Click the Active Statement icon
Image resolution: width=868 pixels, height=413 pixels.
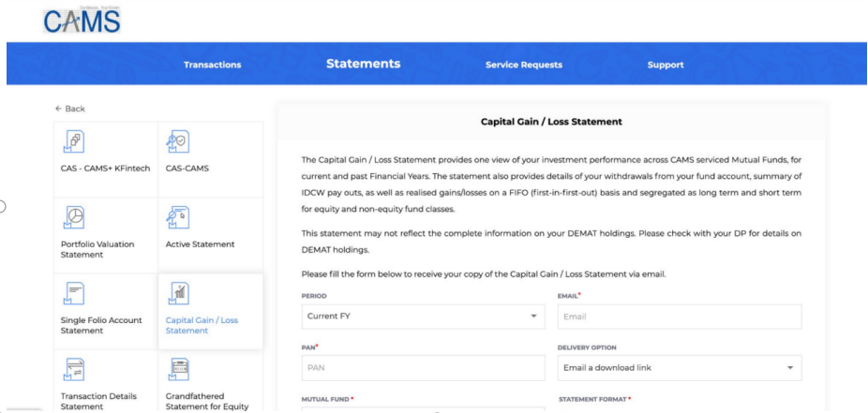[178, 217]
